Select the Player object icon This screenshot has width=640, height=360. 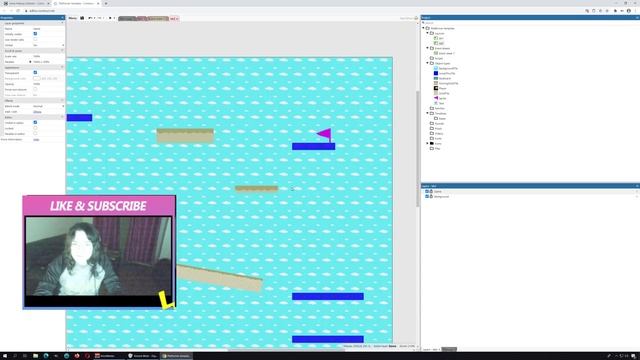point(436,88)
